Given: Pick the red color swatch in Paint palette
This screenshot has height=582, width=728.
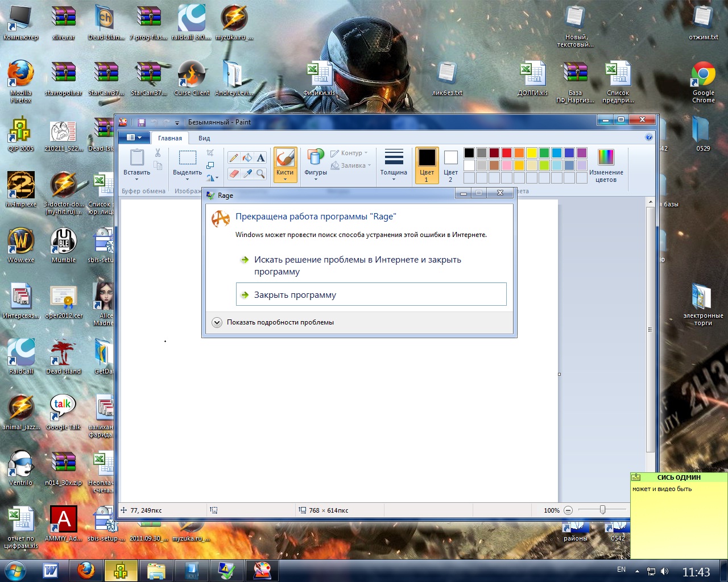Looking at the screenshot, I should coord(507,152).
